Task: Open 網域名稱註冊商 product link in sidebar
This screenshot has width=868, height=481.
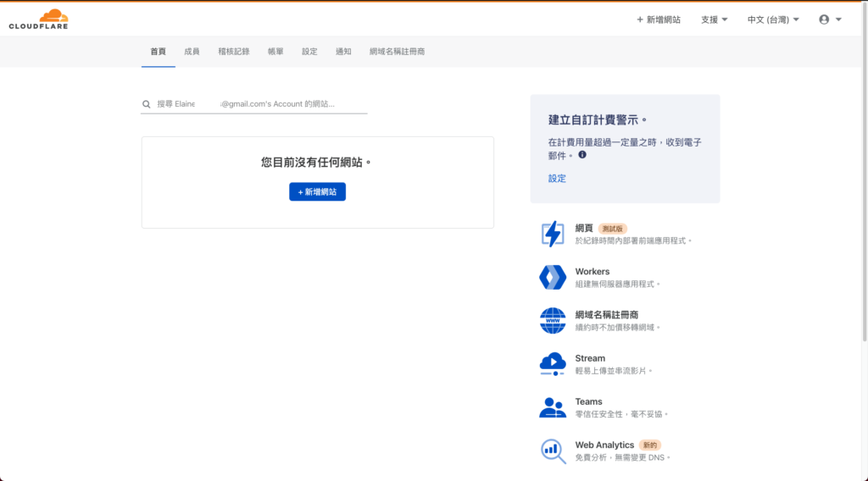Action: tap(607, 314)
